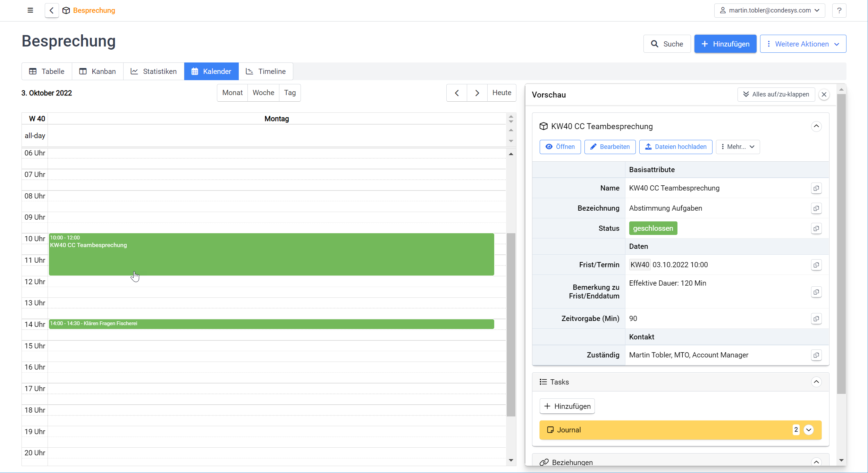Go to the previous day with left chevron
Screen dimensions: 868x473
(457, 93)
